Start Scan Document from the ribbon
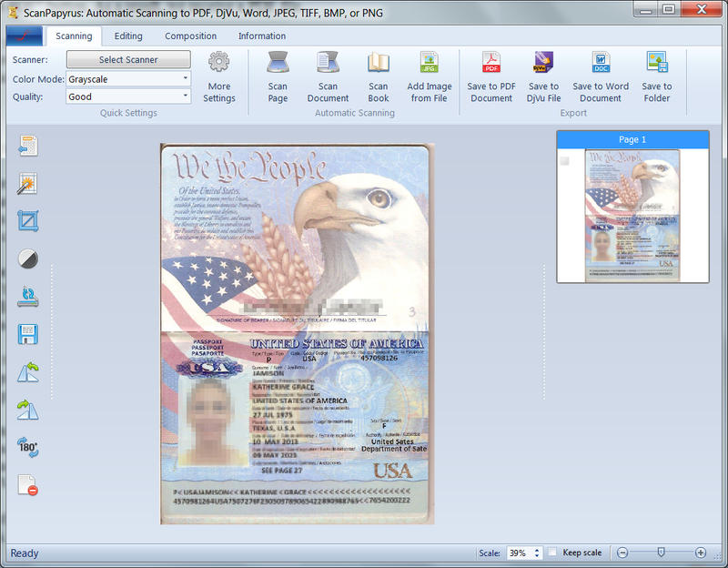This screenshot has width=728, height=568. tap(328, 77)
